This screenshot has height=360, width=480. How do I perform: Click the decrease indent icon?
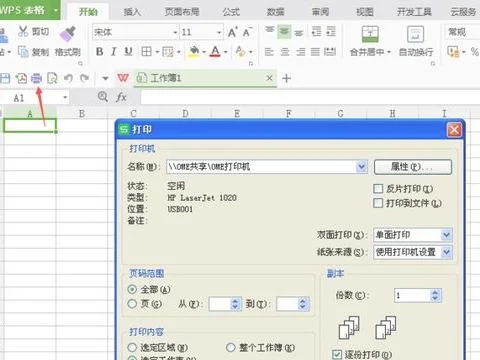316,32
